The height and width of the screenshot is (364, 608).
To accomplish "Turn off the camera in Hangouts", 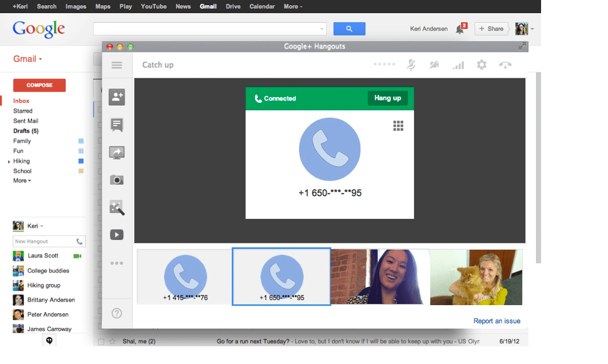I will pyautogui.click(x=434, y=65).
